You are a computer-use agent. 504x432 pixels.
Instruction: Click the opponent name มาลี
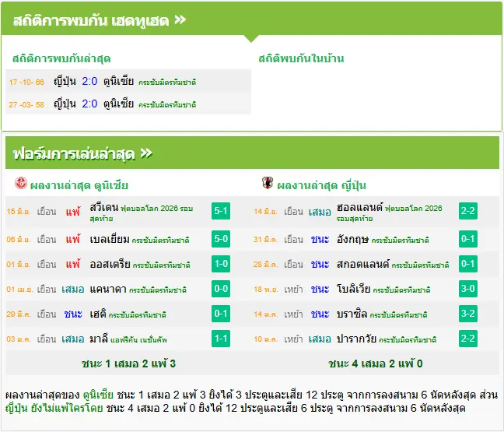pyautogui.click(x=99, y=339)
